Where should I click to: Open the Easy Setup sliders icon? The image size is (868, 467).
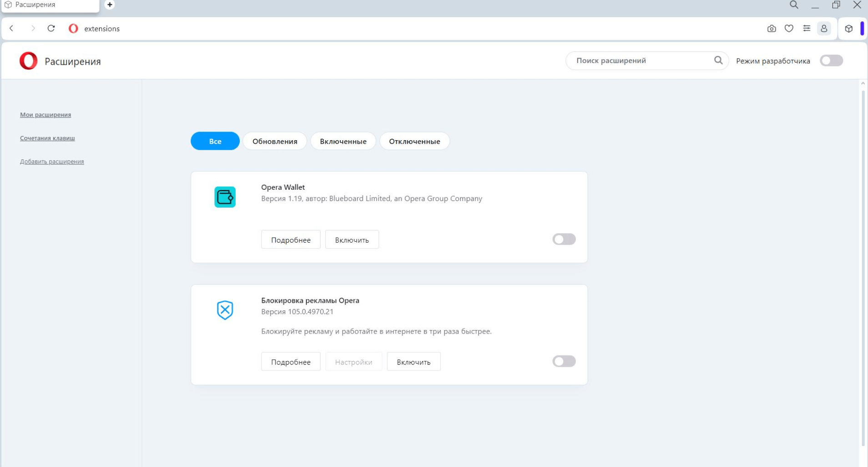click(807, 29)
